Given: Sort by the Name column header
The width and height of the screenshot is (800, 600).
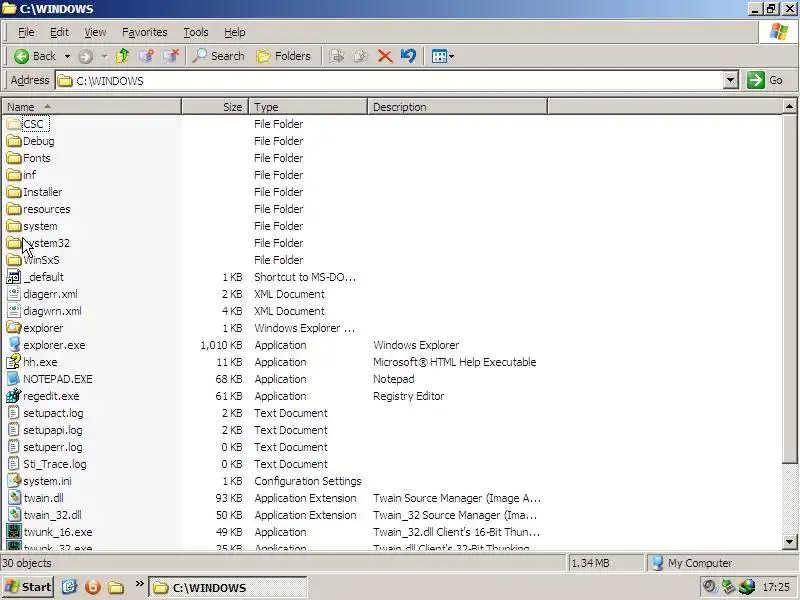Looking at the screenshot, I should [92, 107].
